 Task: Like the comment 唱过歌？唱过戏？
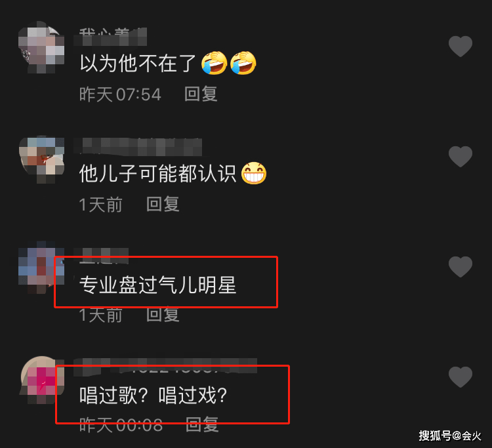click(461, 377)
